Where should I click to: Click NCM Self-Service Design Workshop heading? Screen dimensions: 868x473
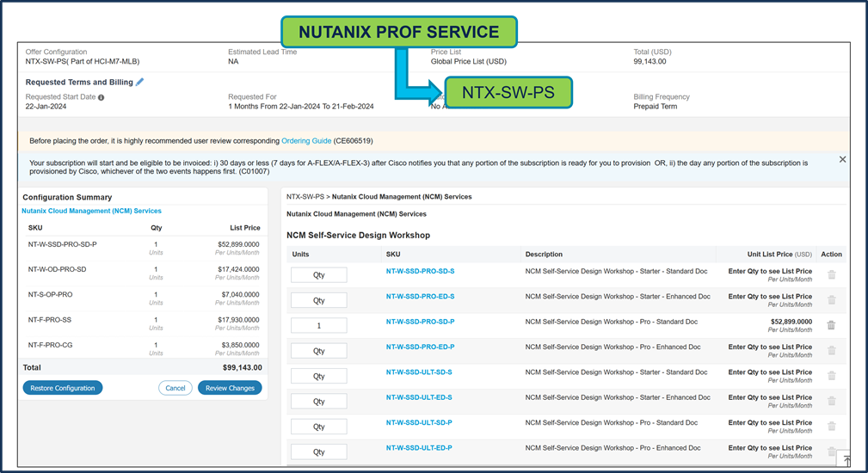coord(358,235)
